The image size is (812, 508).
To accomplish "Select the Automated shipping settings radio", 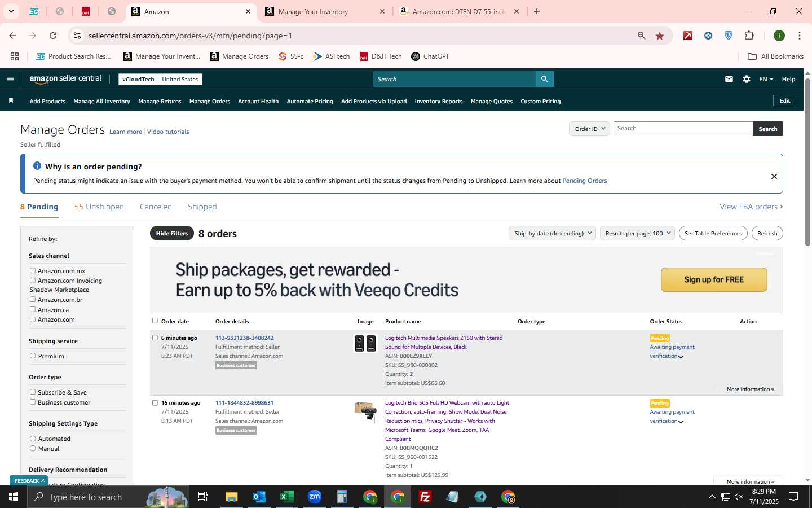I will (33, 439).
